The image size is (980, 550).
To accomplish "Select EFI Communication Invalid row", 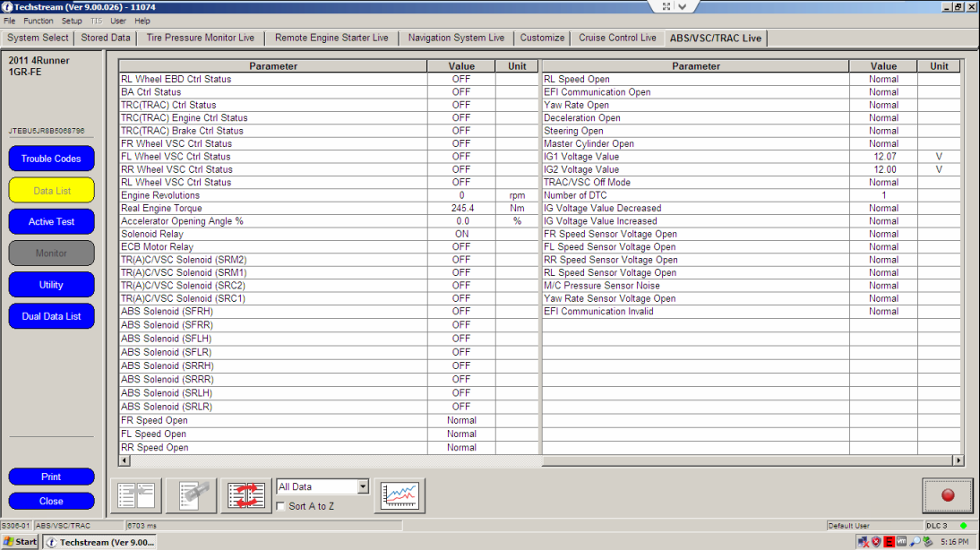I will (752, 311).
